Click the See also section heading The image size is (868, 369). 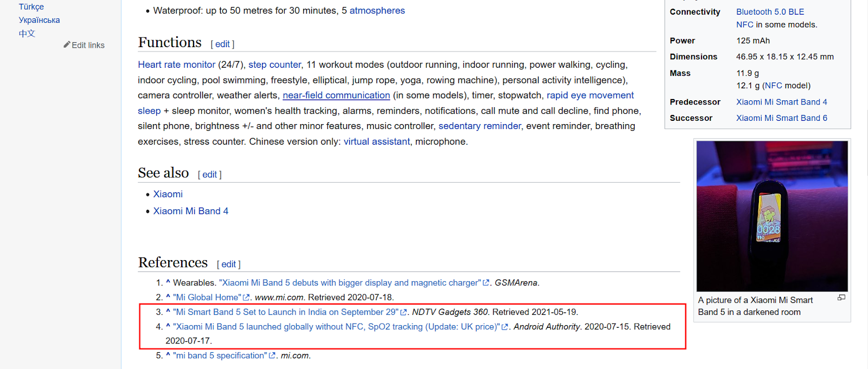[163, 173]
